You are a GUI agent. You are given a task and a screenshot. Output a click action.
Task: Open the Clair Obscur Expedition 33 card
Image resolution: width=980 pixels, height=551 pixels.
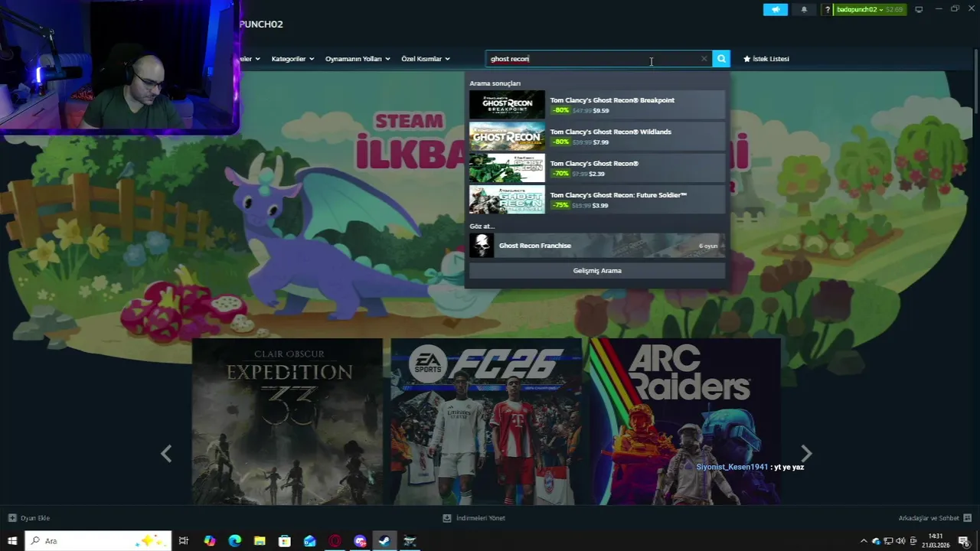[287, 422]
